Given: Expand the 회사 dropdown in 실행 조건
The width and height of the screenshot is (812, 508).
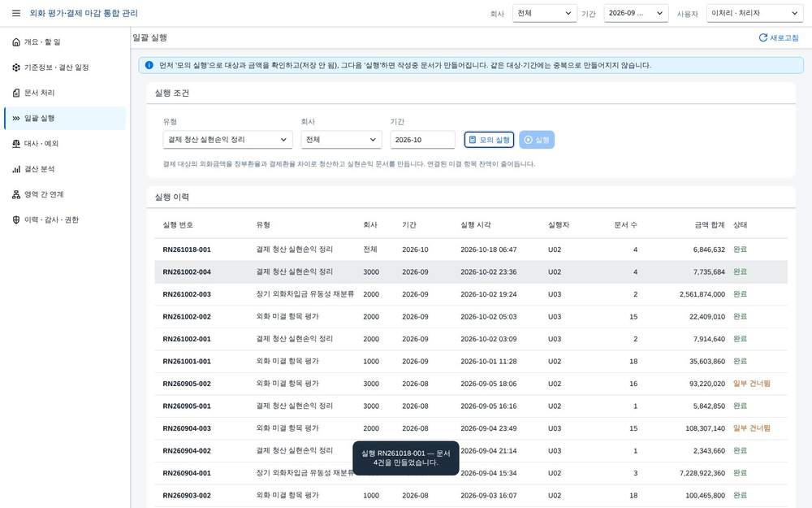Looking at the screenshot, I should (x=341, y=140).
